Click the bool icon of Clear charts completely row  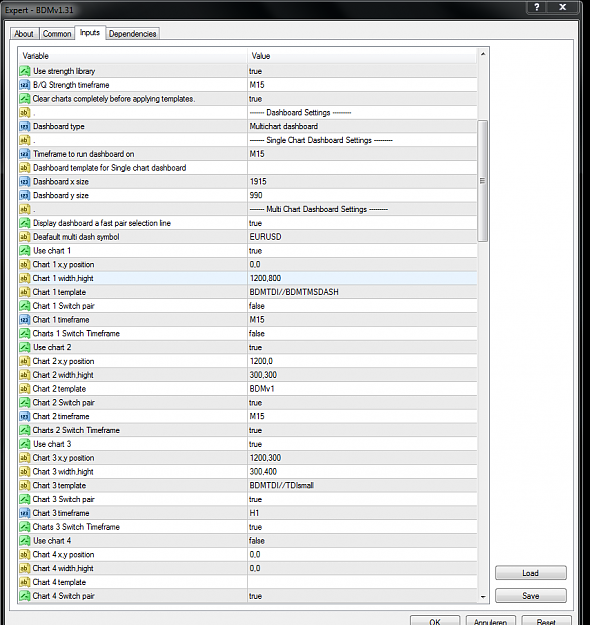pyautogui.click(x=25, y=98)
